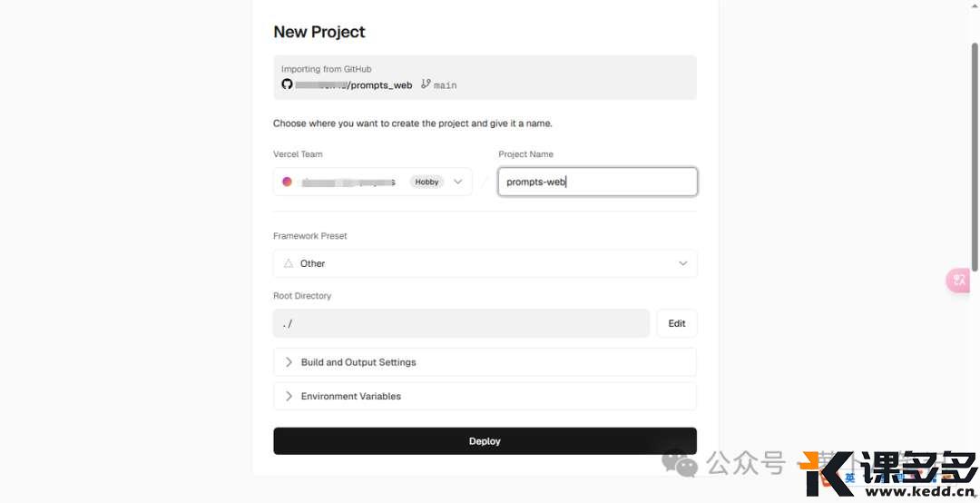The image size is (980, 503).
Task: Click the main branch label
Action: coord(445,85)
